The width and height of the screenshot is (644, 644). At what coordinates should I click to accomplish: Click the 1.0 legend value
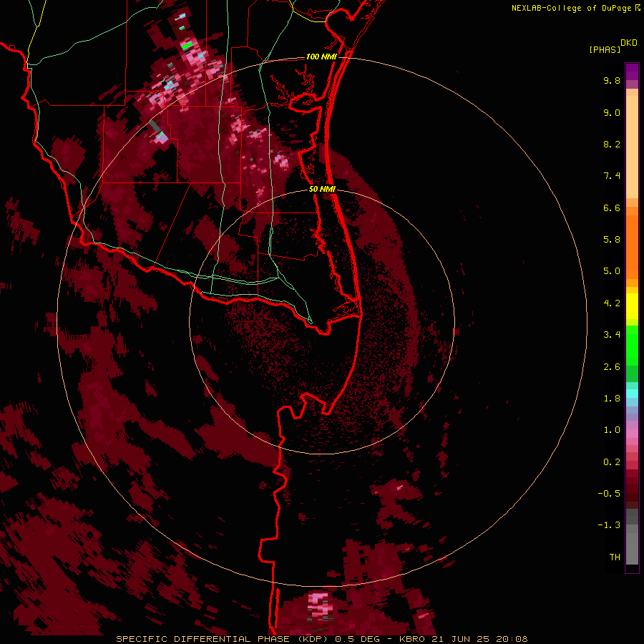coord(612,430)
